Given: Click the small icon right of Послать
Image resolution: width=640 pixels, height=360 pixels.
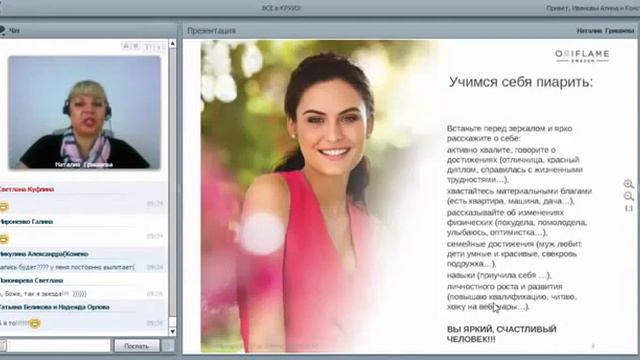Looking at the screenshot, I should coord(167,346).
